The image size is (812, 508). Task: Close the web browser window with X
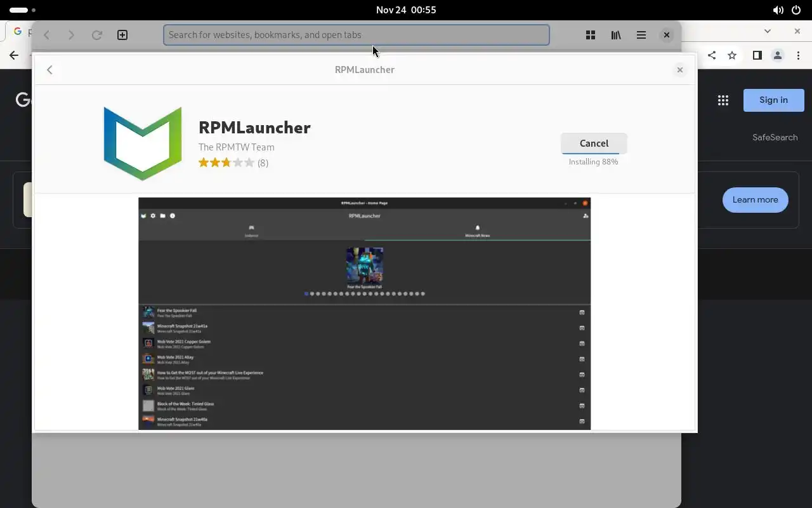pos(666,35)
